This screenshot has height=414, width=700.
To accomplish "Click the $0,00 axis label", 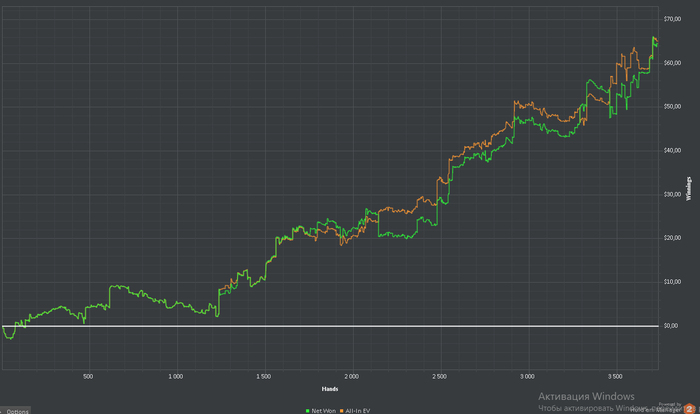I will (671, 326).
